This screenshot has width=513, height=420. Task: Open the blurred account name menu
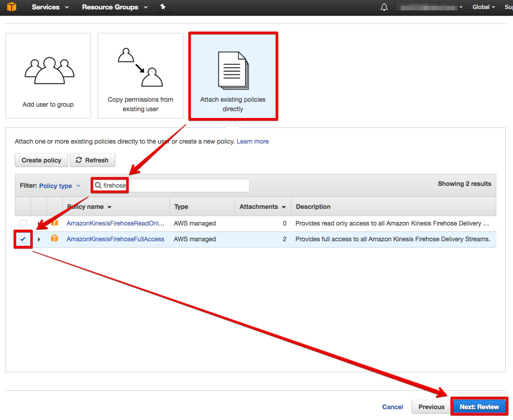(x=431, y=8)
